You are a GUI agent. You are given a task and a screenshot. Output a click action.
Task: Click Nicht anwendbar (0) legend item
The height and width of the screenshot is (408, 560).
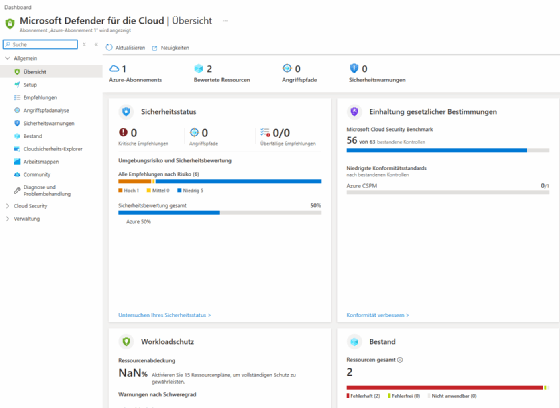click(x=452, y=396)
